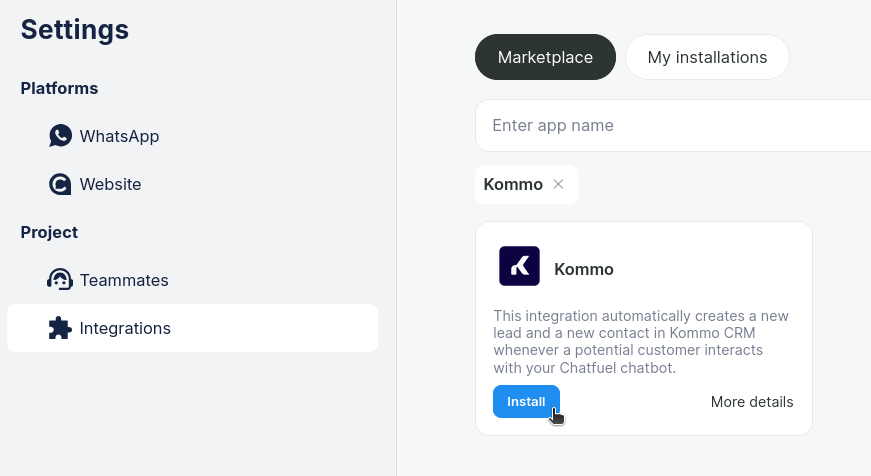Click the Kommo filter tag text
Image resolution: width=871 pixels, height=476 pixels.
[x=513, y=184]
